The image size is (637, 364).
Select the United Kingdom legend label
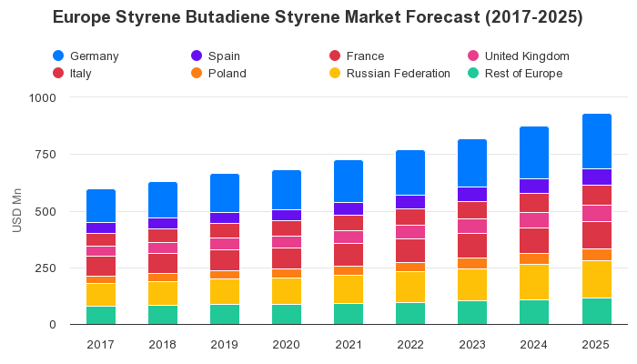527,56
